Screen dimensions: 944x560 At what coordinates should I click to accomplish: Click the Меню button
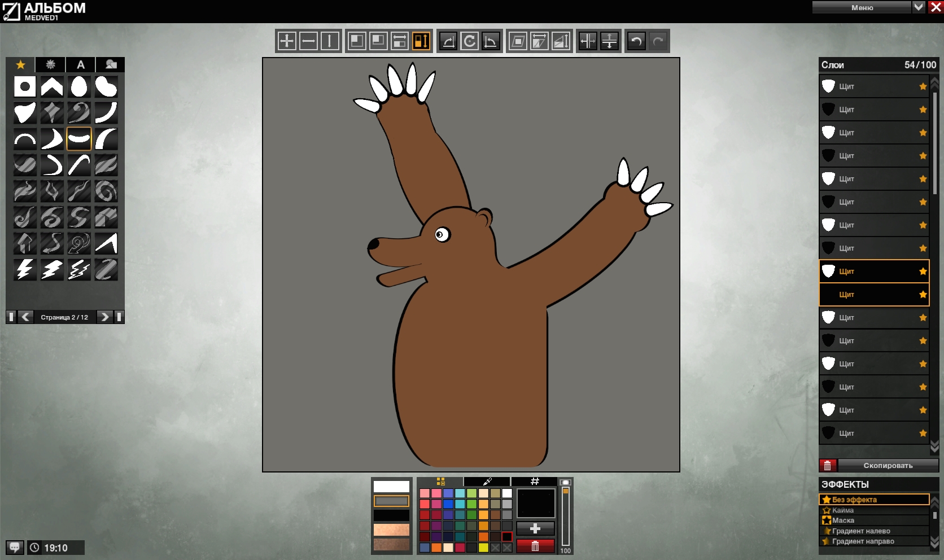[x=862, y=7]
